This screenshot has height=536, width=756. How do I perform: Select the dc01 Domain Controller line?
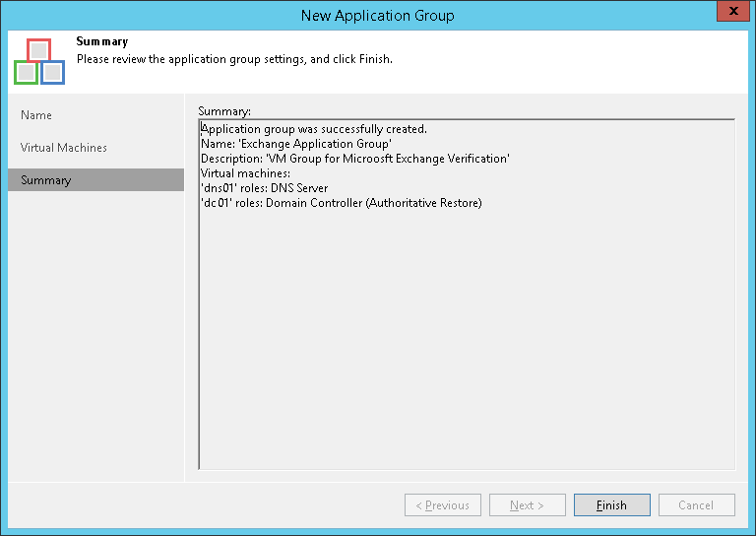(x=341, y=203)
